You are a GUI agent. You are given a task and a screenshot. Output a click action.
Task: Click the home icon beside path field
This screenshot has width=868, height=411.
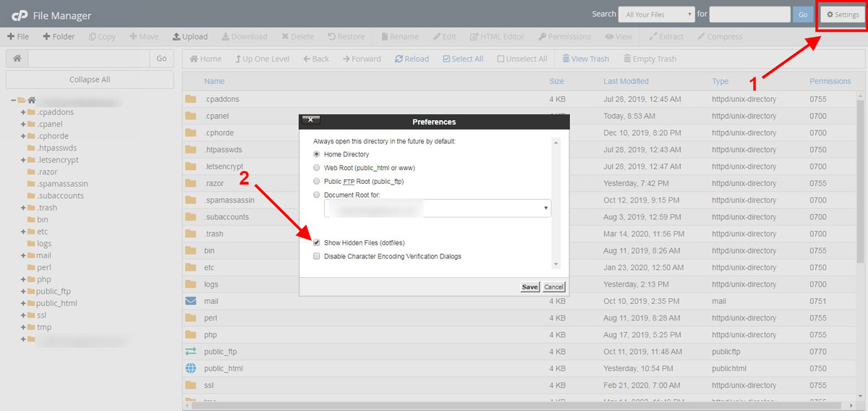[x=17, y=59]
